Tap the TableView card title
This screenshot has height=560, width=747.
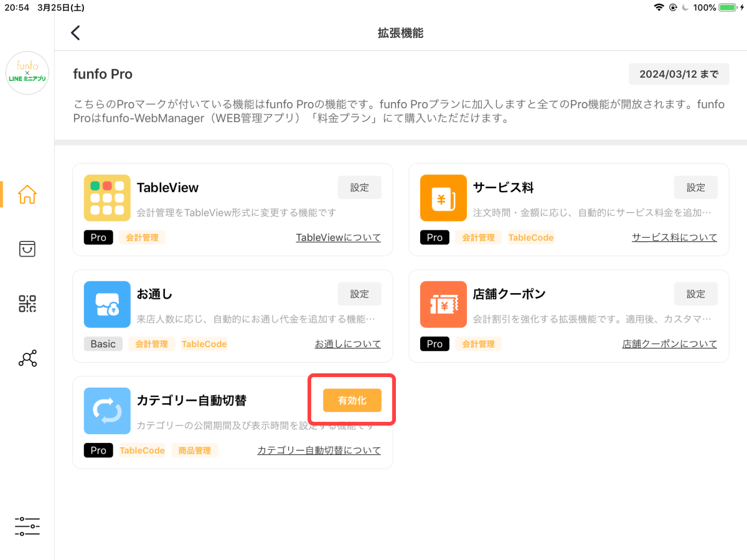(x=168, y=188)
